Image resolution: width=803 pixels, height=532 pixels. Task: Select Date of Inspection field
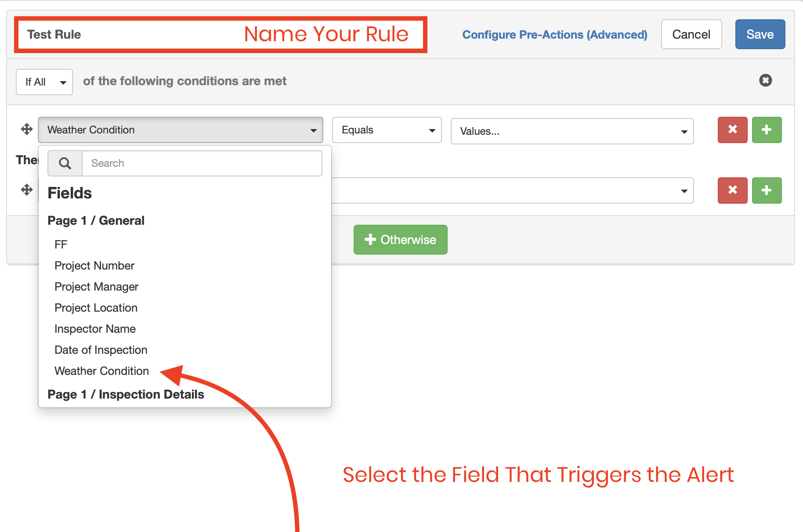(101, 350)
